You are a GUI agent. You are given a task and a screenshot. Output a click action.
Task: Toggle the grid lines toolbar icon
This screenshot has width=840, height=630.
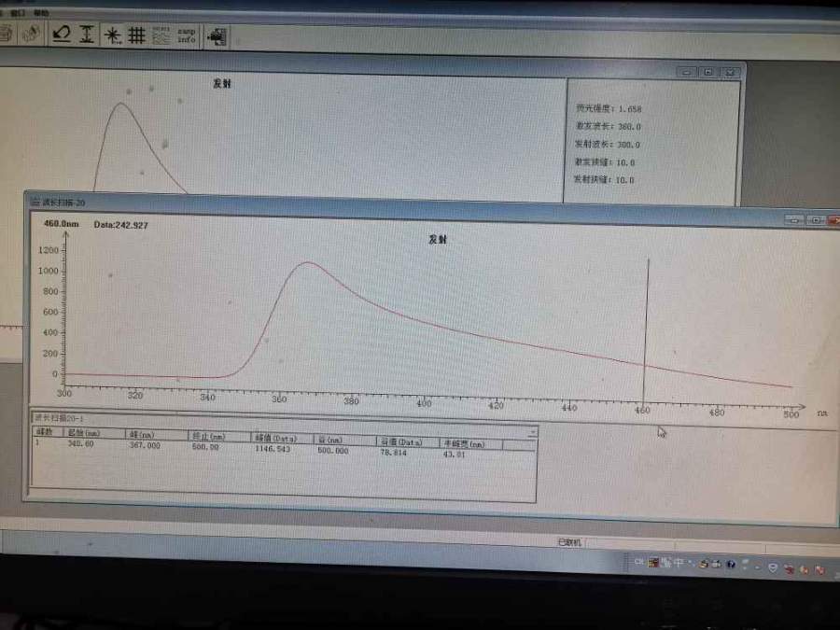pyautogui.click(x=136, y=35)
